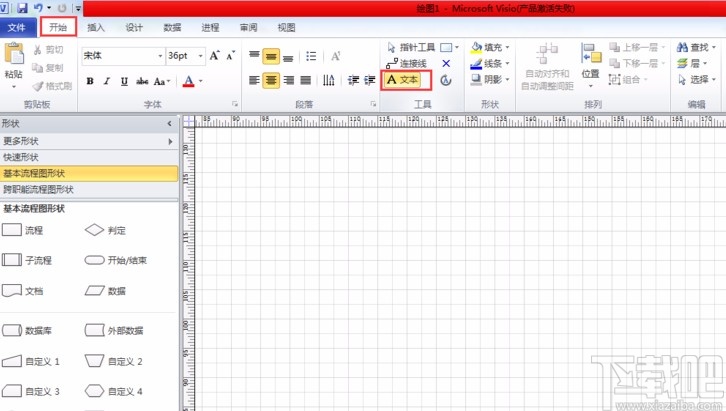Toggle Bold formatting
The image size is (726, 411).
tap(90, 81)
